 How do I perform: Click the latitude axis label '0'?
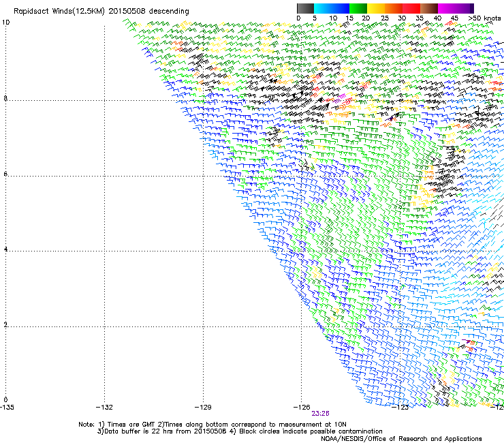[x=5, y=400]
